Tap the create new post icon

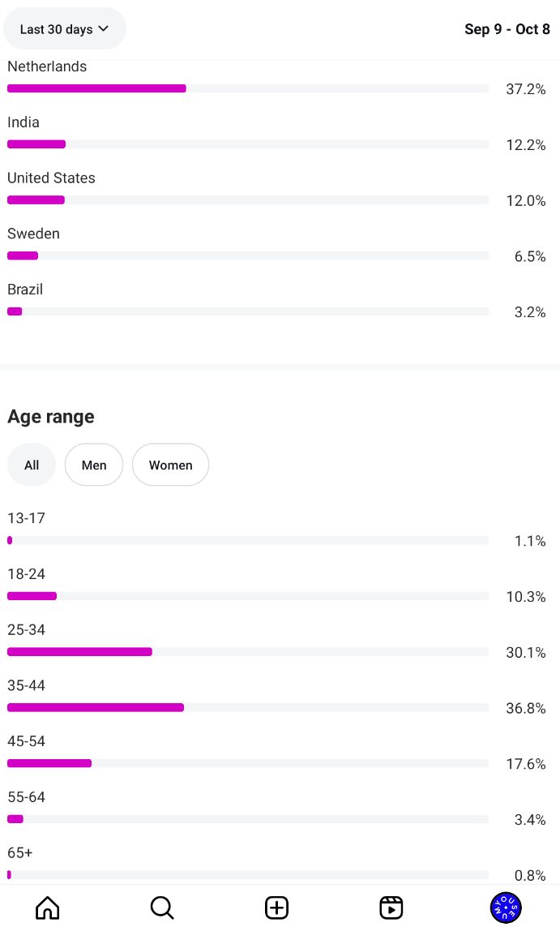pos(277,907)
